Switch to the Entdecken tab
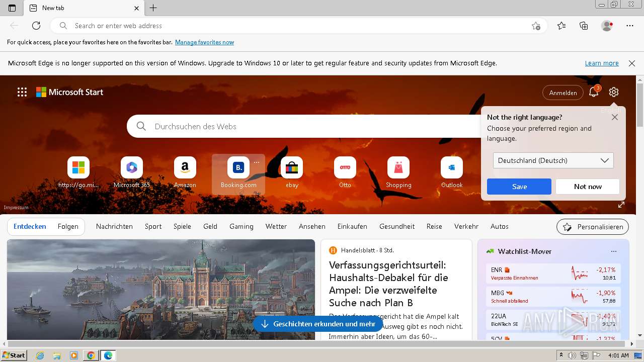The width and height of the screenshot is (644, 362). point(30,227)
